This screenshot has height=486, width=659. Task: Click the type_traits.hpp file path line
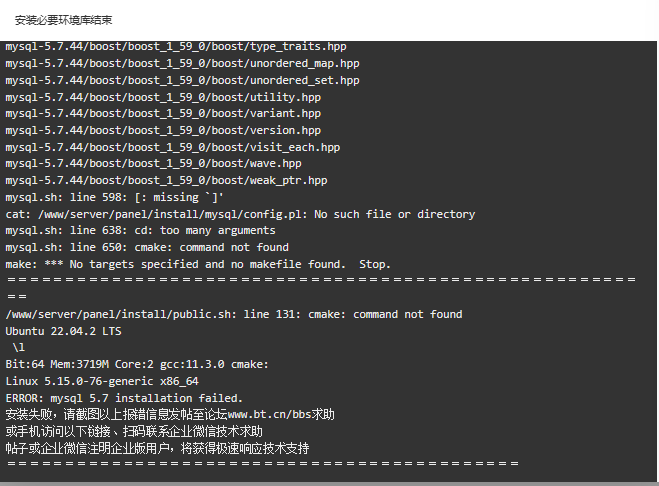[176, 46]
